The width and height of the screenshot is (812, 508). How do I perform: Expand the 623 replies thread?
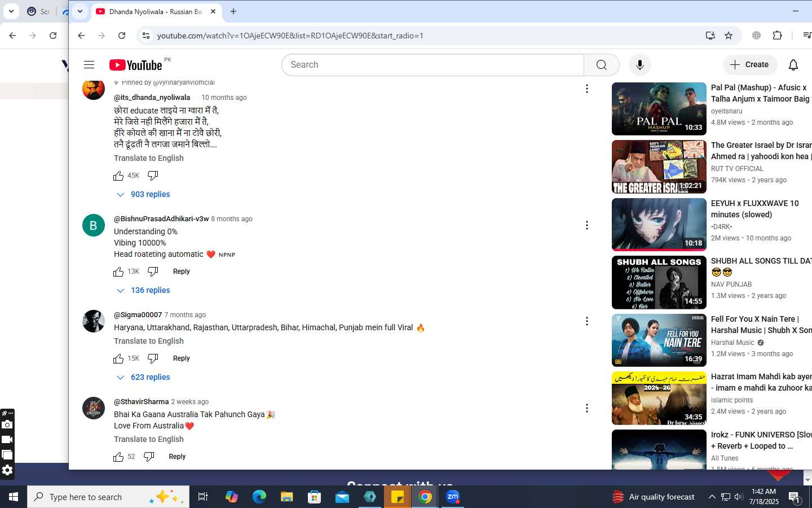(x=143, y=377)
